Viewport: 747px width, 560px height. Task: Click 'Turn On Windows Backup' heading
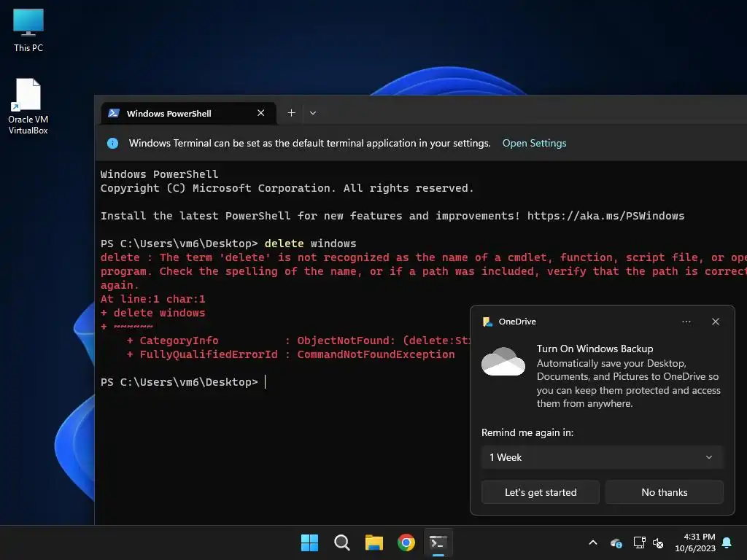click(x=595, y=349)
